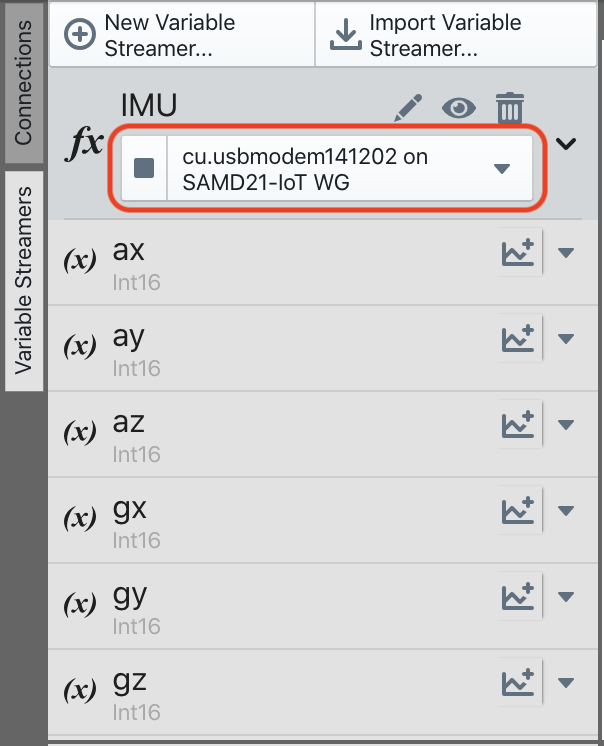Add ay variable to a graph
Viewport: 604px width, 746px height.
pyautogui.click(x=517, y=340)
